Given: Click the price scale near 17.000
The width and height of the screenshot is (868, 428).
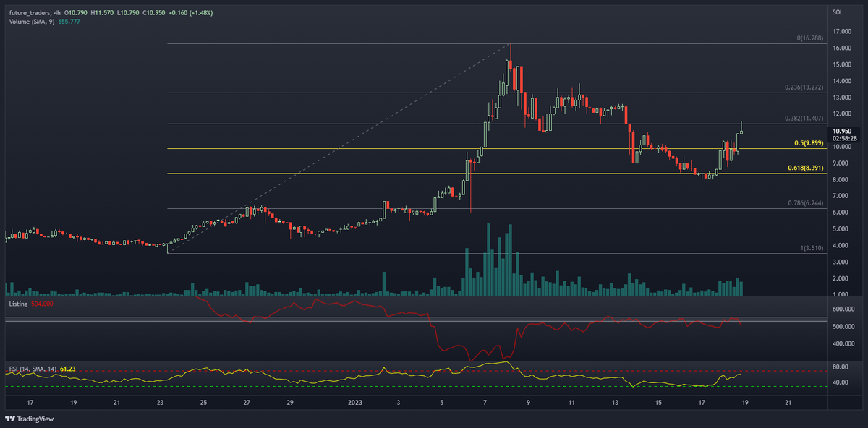Looking at the screenshot, I should pyautogui.click(x=842, y=32).
